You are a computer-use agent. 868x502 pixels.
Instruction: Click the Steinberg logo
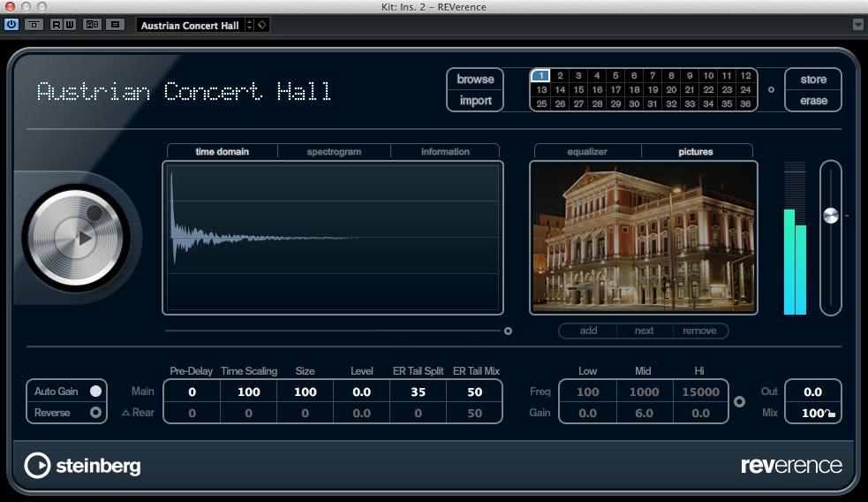pos(82,466)
